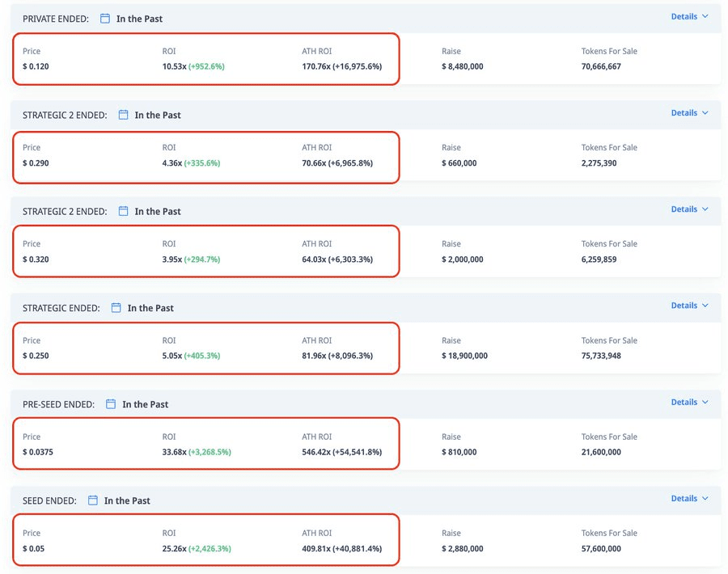Image resolution: width=728 pixels, height=574 pixels.
Task: Select the $8,480,000 raise amount
Action: tap(463, 66)
